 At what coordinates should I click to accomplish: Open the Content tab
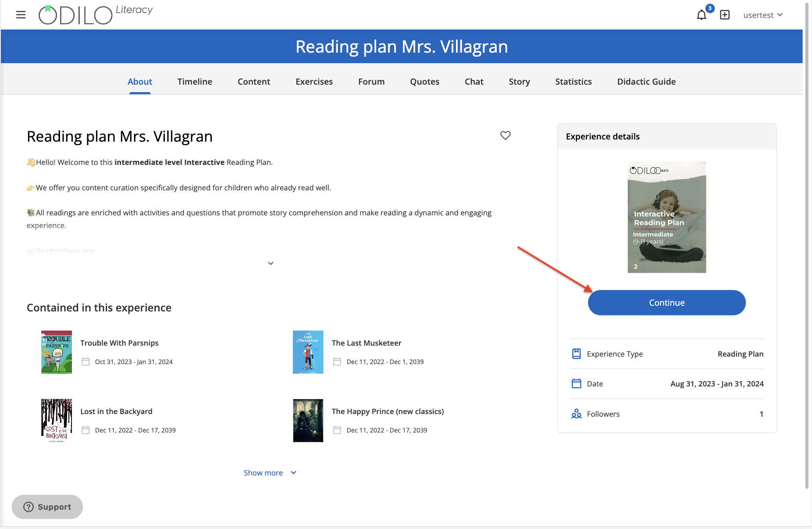254,82
